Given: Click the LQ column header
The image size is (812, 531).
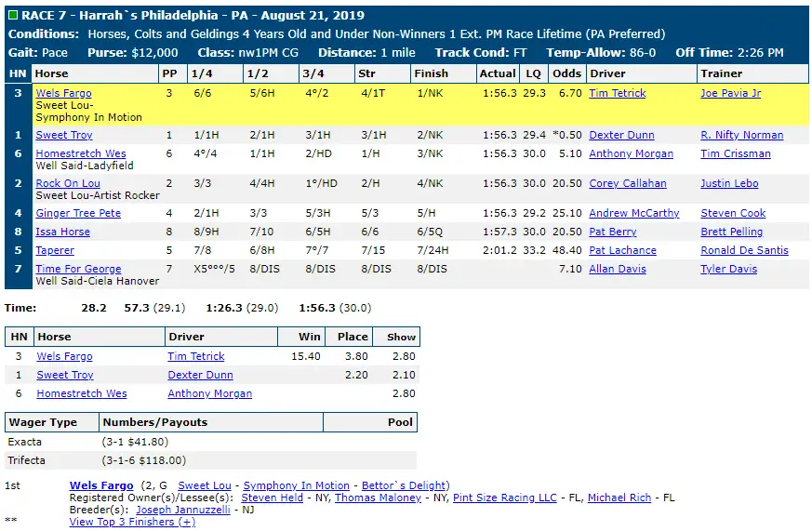Looking at the screenshot, I should tap(533, 74).
